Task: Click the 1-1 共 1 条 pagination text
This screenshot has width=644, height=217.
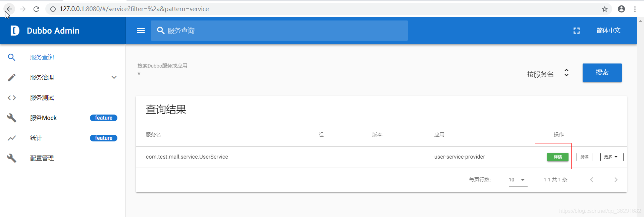Action: pyautogui.click(x=555, y=180)
